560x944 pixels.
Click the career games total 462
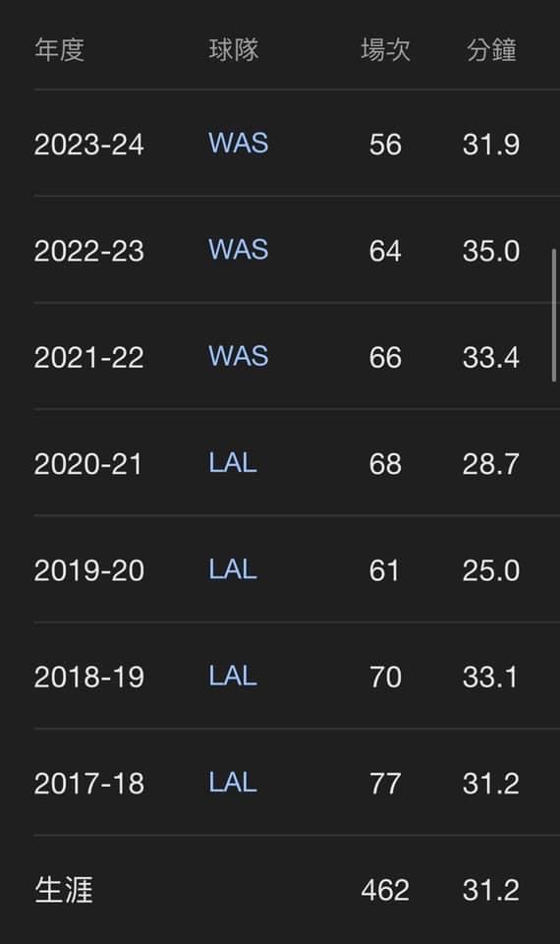[x=385, y=891]
